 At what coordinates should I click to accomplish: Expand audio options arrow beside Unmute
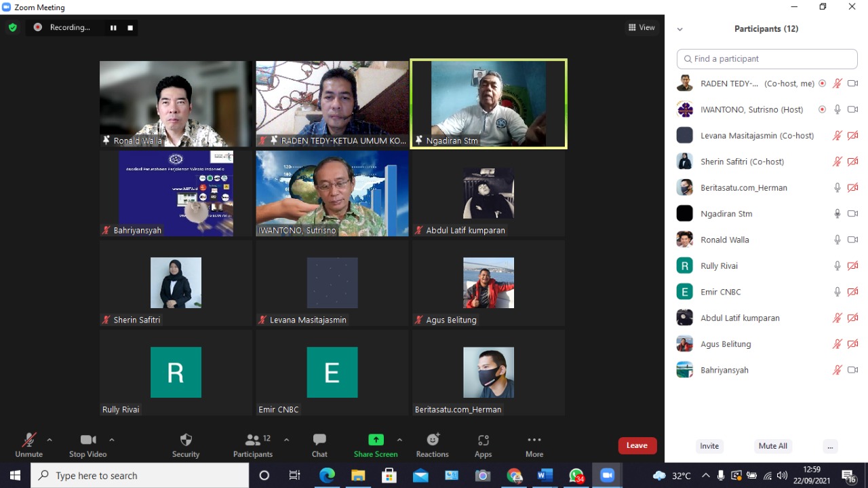tap(50, 440)
